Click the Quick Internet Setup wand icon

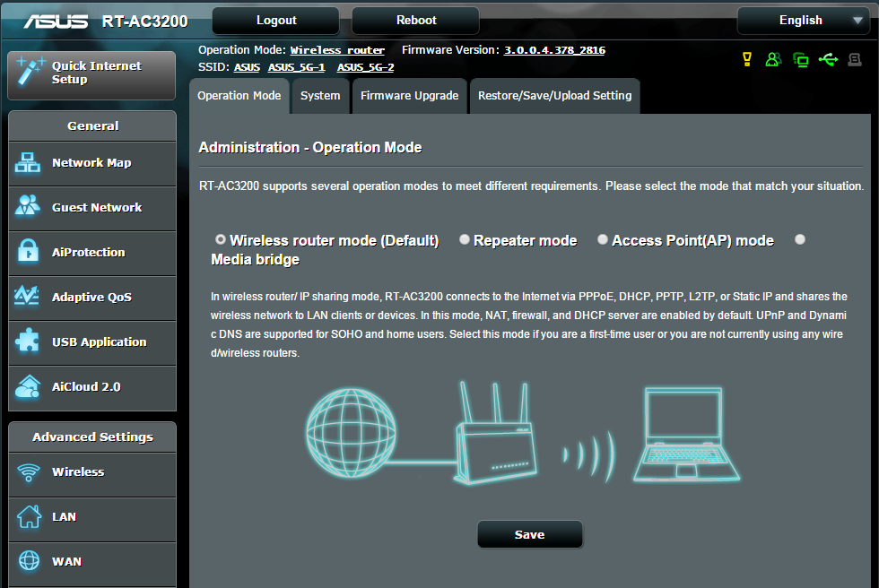pos(30,71)
